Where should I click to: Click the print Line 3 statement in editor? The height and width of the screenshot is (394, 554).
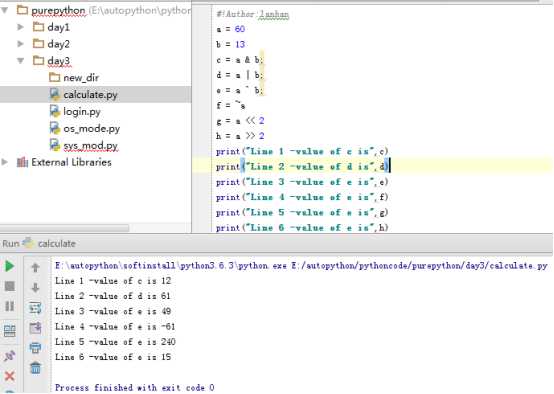click(x=302, y=182)
